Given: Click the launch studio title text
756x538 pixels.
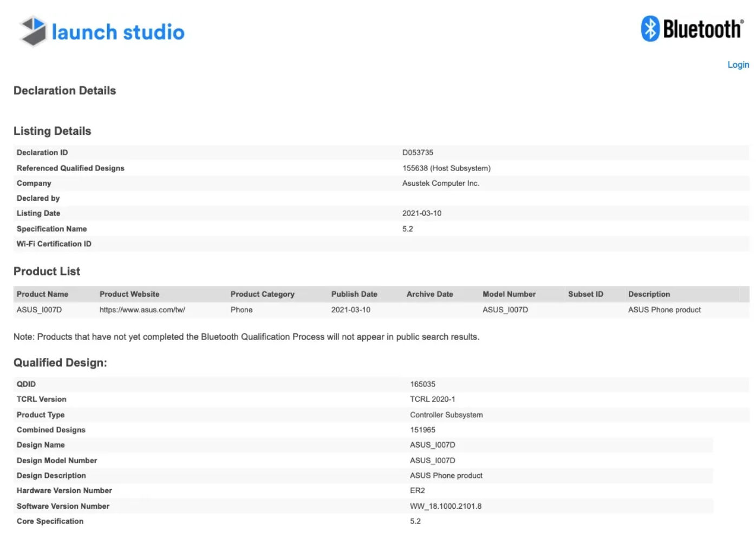Looking at the screenshot, I should [x=118, y=32].
